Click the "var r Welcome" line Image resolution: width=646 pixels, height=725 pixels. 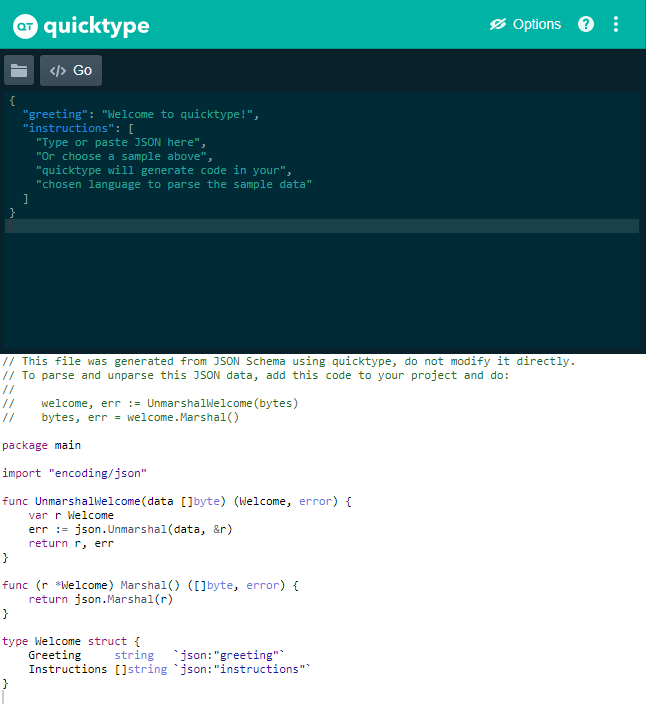click(71, 515)
